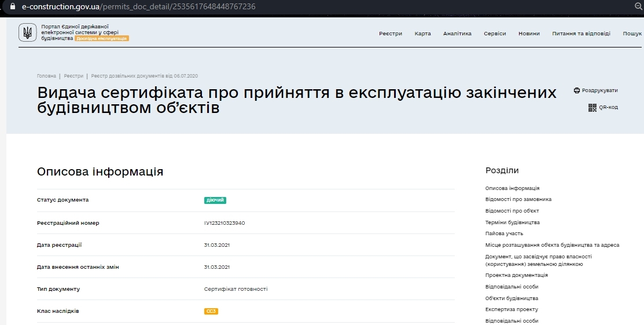Click the Клас наслідків label
Viewport: 644px width, 325px height.
(x=58, y=312)
